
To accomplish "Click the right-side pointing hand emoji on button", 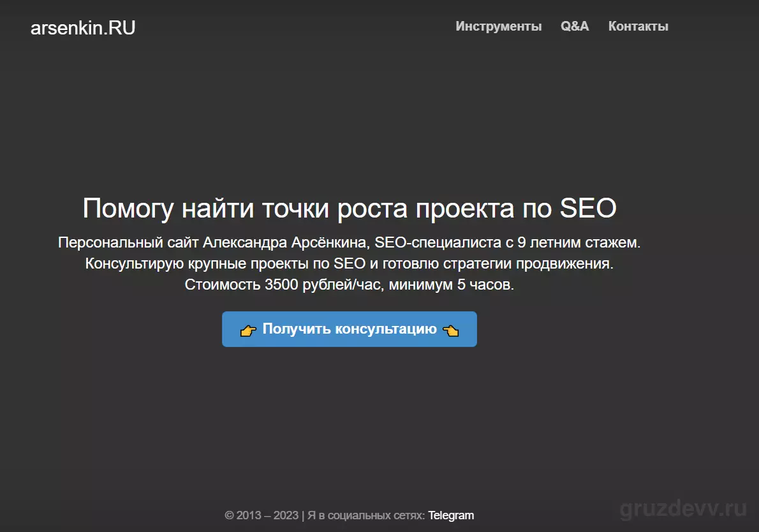I will [x=451, y=330].
